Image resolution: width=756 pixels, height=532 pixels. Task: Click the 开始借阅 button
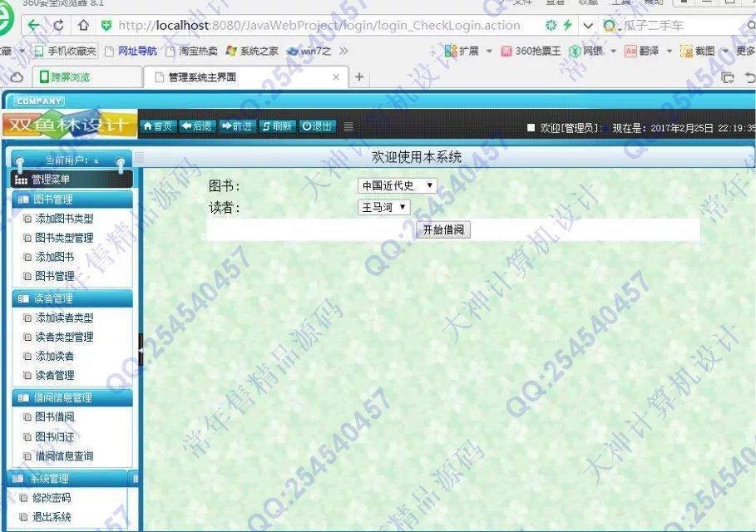tap(443, 229)
